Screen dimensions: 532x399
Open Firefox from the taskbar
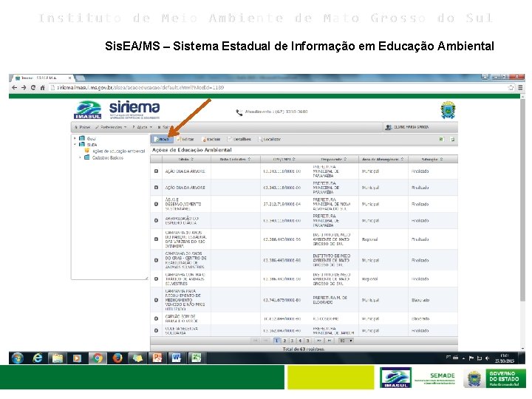(117, 358)
